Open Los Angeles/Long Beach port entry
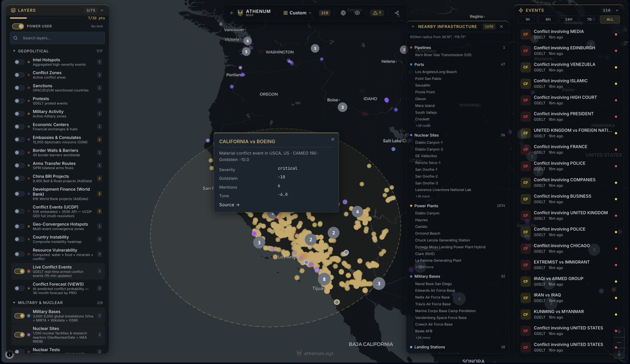 (x=436, y=72)
